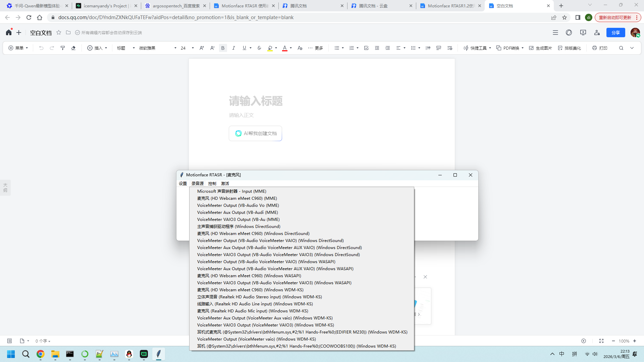Apply the red font color
Image resolution: width=644 pixels, height=362 pixels.
point(285,48)
